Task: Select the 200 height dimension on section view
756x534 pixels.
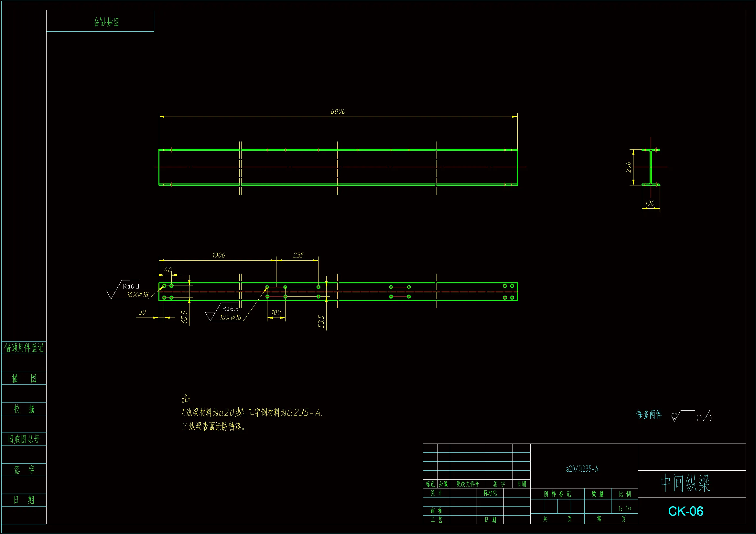Action: [628, 167]
